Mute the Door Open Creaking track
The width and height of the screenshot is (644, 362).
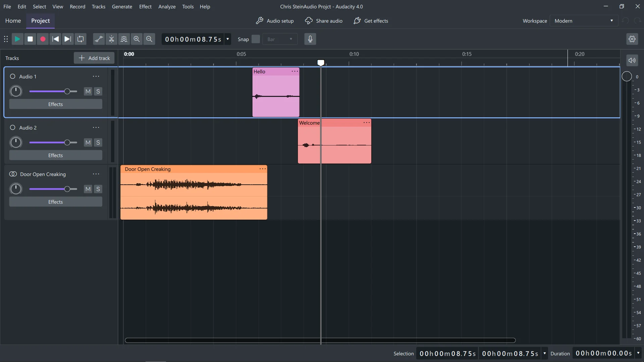[88, 189]
